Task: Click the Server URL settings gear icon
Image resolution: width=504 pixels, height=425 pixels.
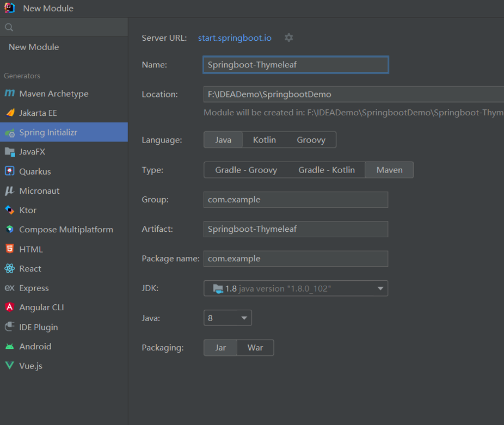Action: pyautogui.click(x=288, y=38)
